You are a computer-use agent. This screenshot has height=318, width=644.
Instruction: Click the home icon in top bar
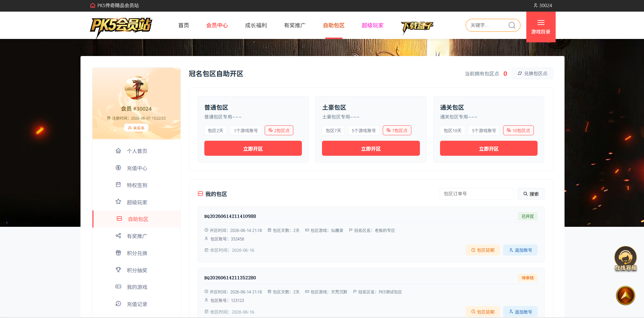(92, 5)
